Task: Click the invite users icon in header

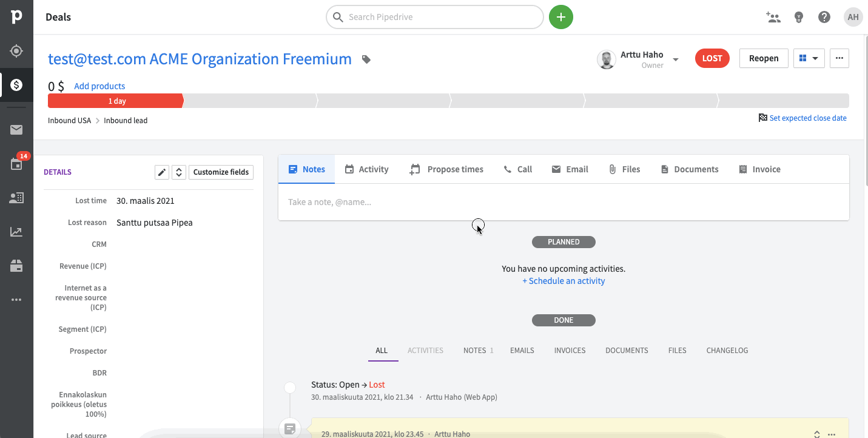Action: (773, 17)
